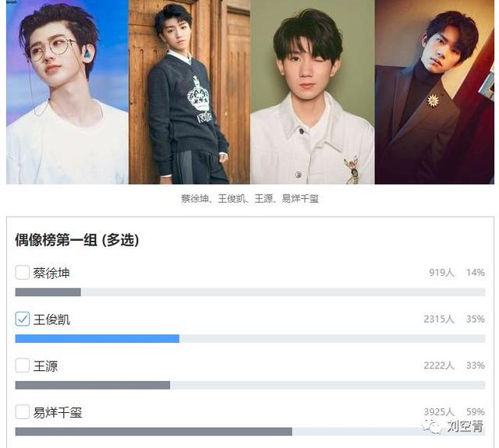Select the 易烊千玺 checkbox
This screenshot has height=448, width=499.
coord(23,411)
